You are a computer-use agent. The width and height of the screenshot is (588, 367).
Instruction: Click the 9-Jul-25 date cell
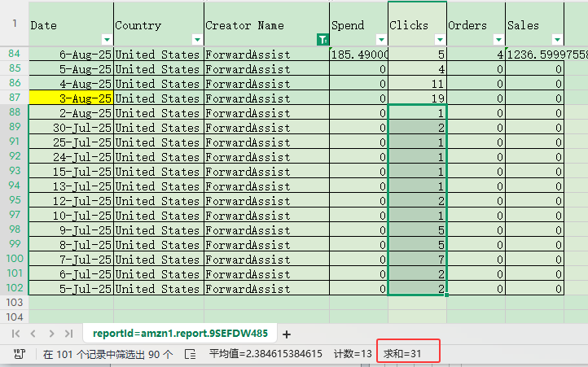click(71, 229)
